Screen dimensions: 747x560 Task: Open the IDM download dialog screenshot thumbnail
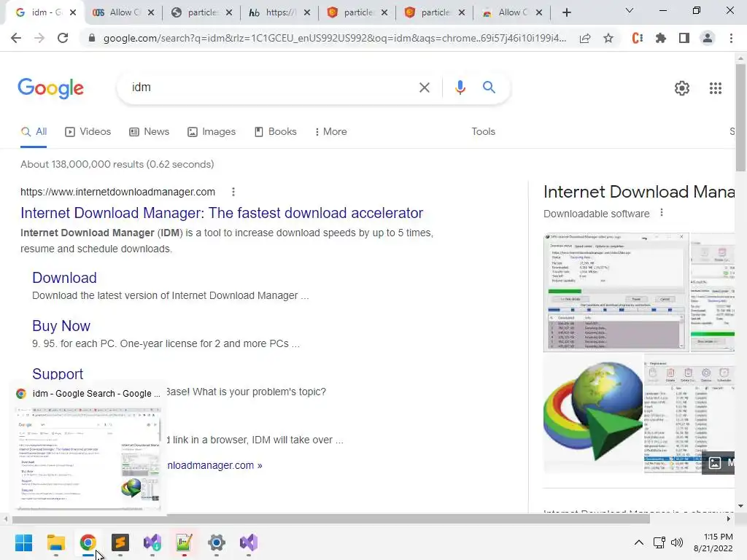pyautogui.click(x=616, y=292)
